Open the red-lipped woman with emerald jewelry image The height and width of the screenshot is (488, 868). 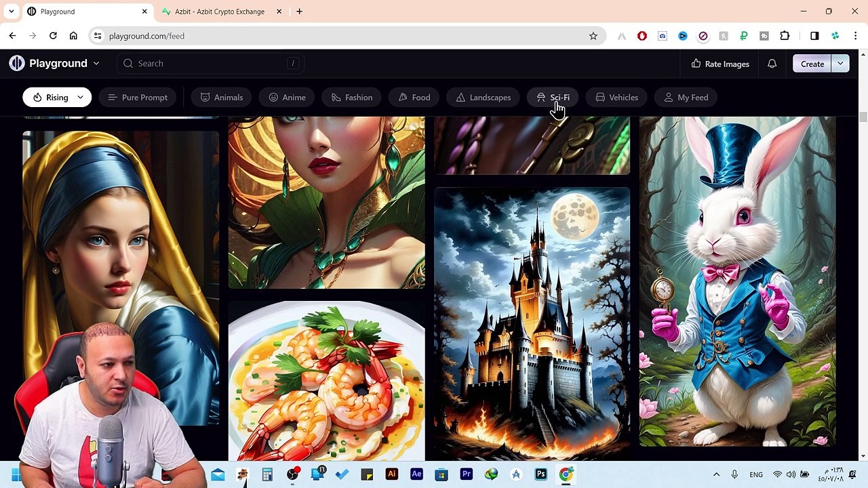(x=327, y=202)
